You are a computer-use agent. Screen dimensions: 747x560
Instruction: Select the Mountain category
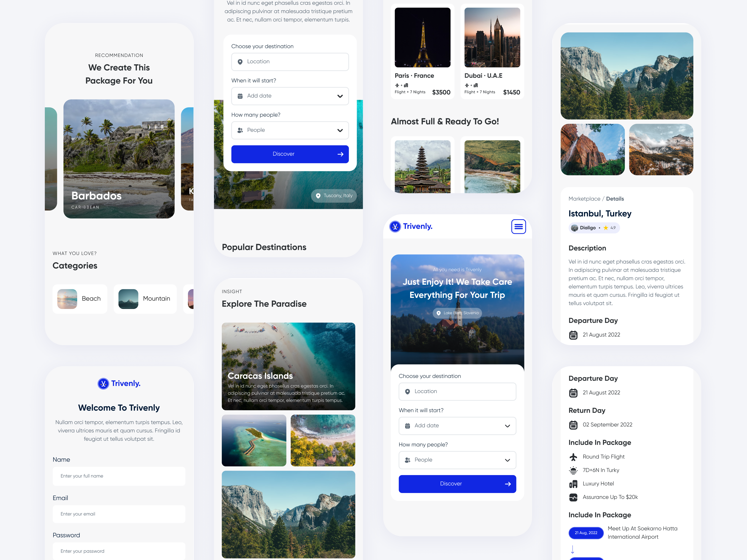tap(145, 299)
